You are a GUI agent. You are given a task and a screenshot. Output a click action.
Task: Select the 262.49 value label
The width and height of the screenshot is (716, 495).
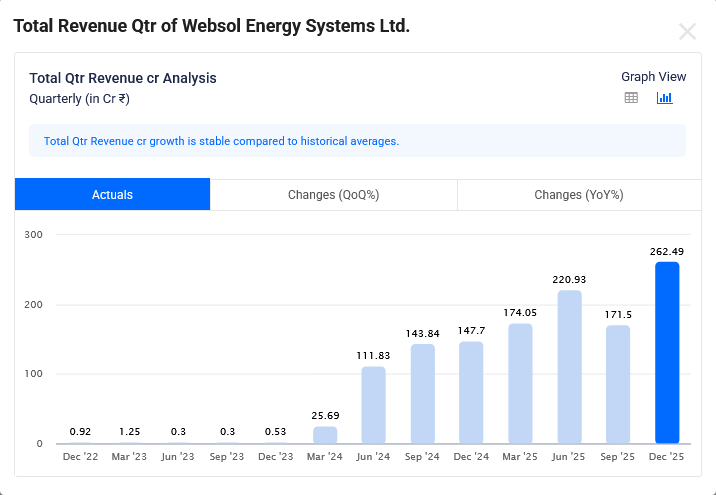667,252
